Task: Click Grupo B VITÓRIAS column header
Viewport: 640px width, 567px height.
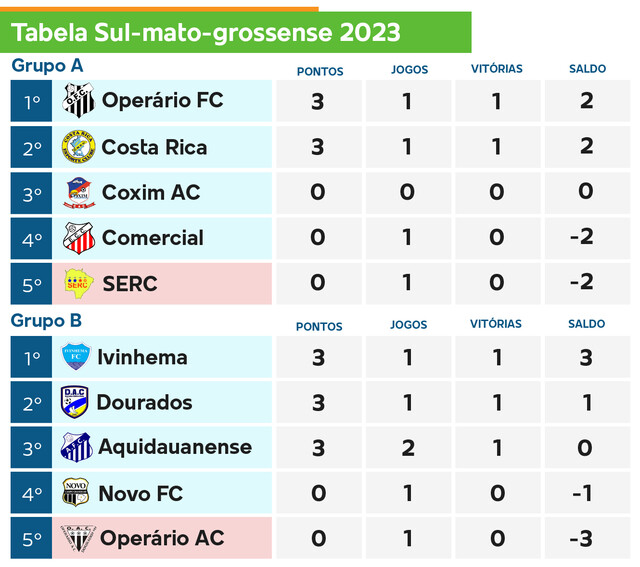Action: 496,324
